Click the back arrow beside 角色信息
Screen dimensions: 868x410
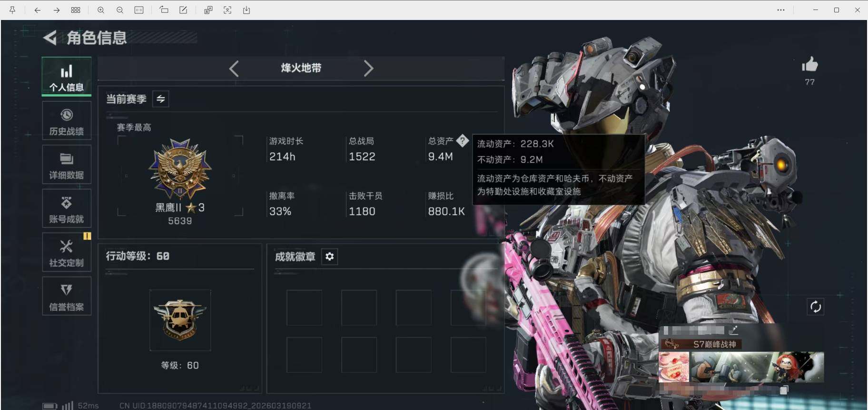point(50,38)
